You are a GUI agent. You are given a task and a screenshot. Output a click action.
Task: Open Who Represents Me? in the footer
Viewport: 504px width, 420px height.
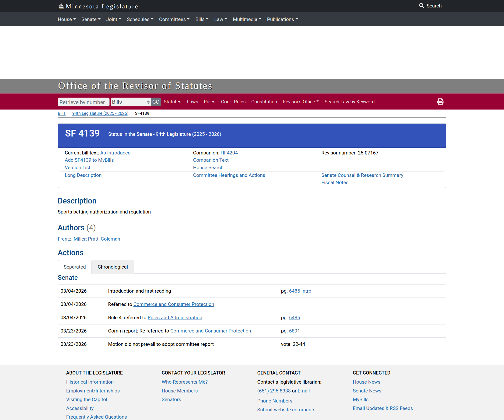point(185,381)
